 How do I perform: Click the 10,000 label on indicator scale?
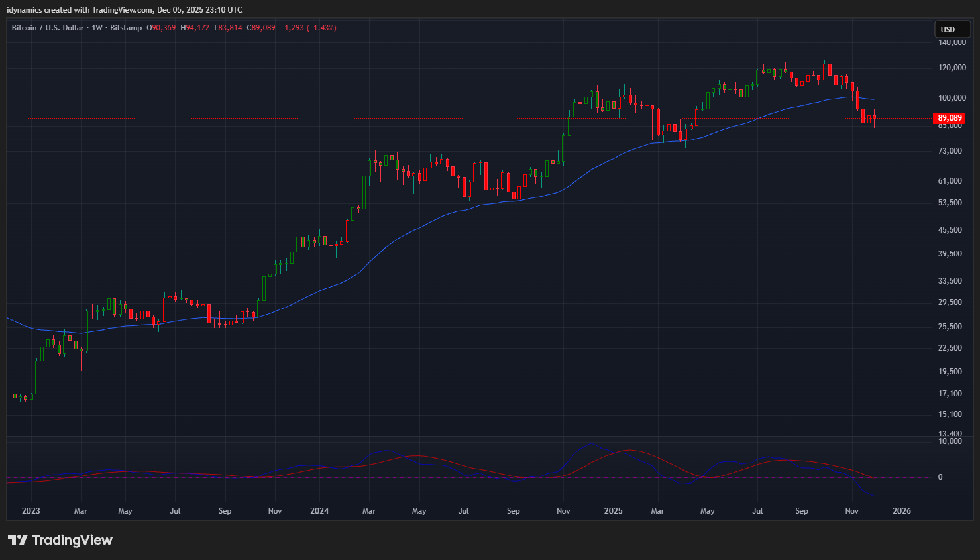click(950, 441)
